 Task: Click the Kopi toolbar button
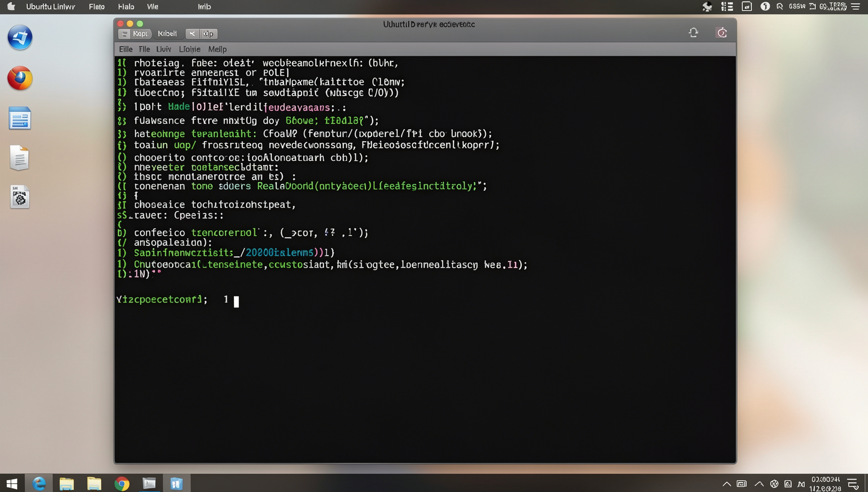[140, 34]
